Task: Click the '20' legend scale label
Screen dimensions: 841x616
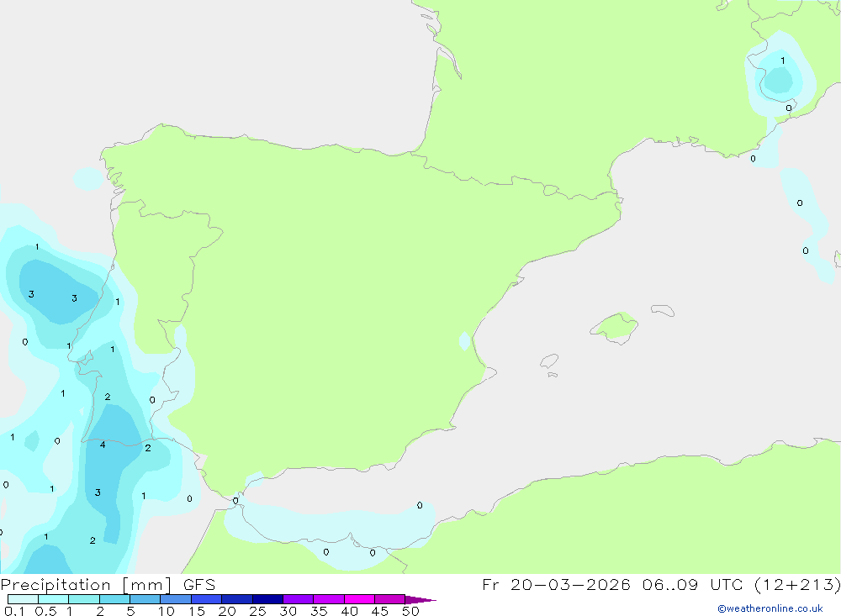Action: [227, 611]
